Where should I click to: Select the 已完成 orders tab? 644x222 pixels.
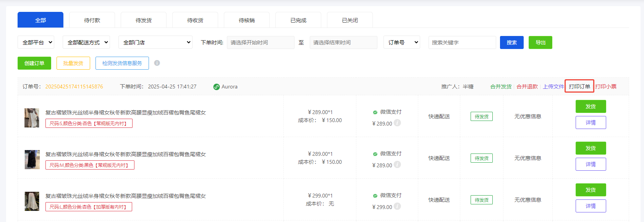tap(298, 20)
